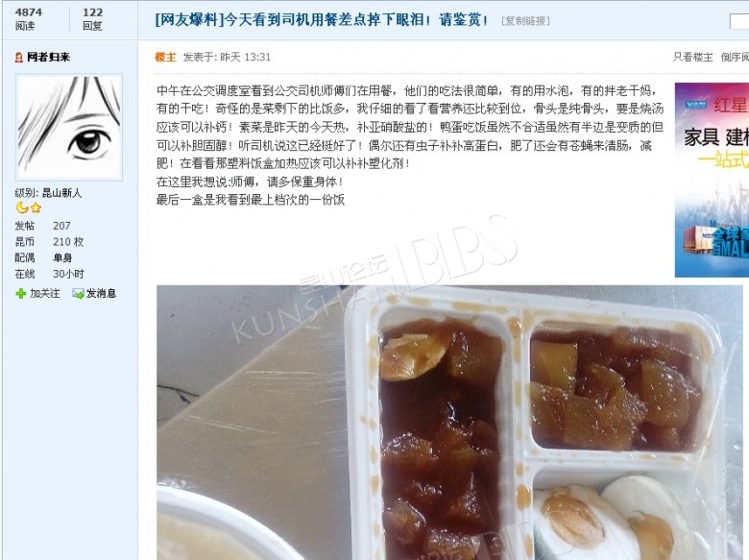
Task: Click the 楼主 floor label
Action: coord(165,58)
